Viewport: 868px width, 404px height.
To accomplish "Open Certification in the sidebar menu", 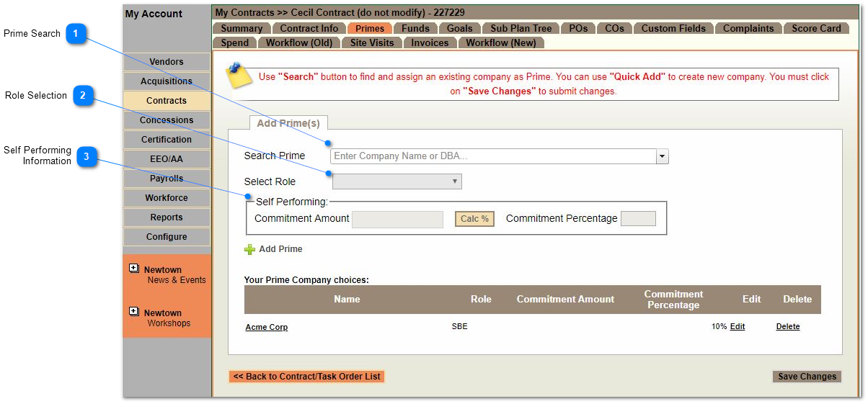I will pyautogui.click(x=167, y=140).
